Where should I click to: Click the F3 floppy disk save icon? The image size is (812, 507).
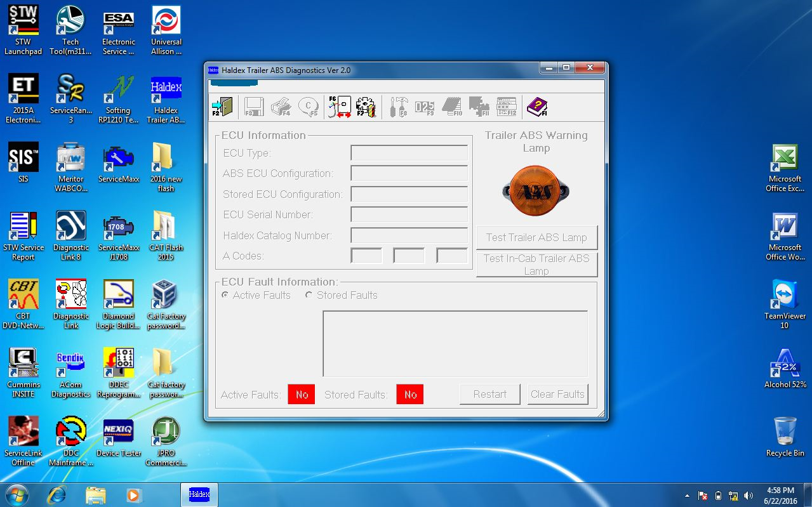(x=255, y=107)
